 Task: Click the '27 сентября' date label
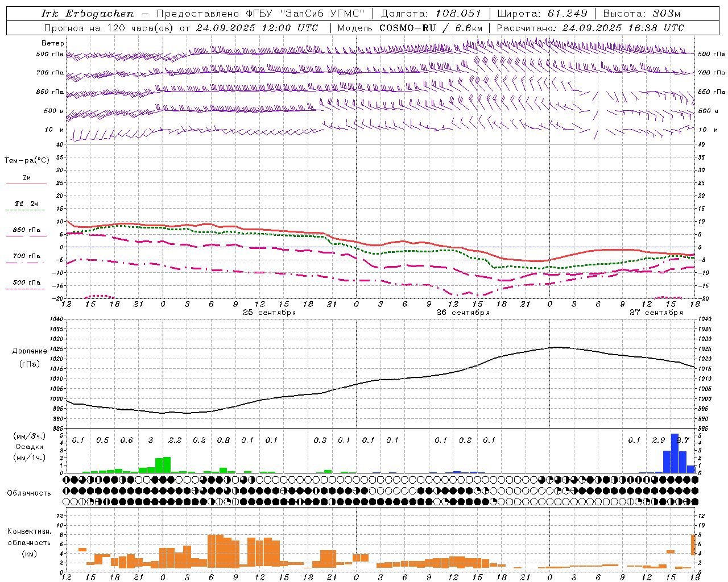(x=656, y=313)
